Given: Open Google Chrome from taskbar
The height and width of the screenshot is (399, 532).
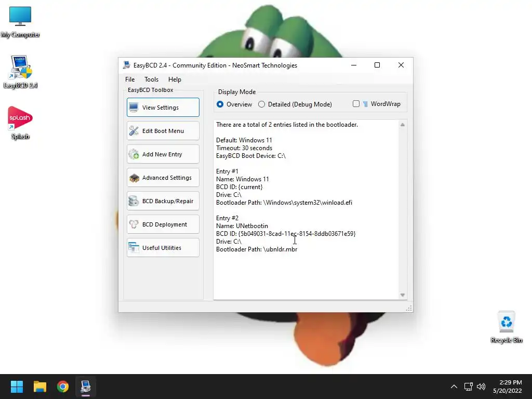Looking at the screenshot, I should 63,387.
